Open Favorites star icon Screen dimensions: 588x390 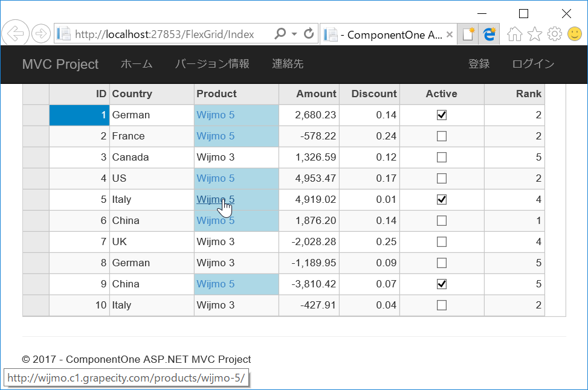[x=535, y=34]
